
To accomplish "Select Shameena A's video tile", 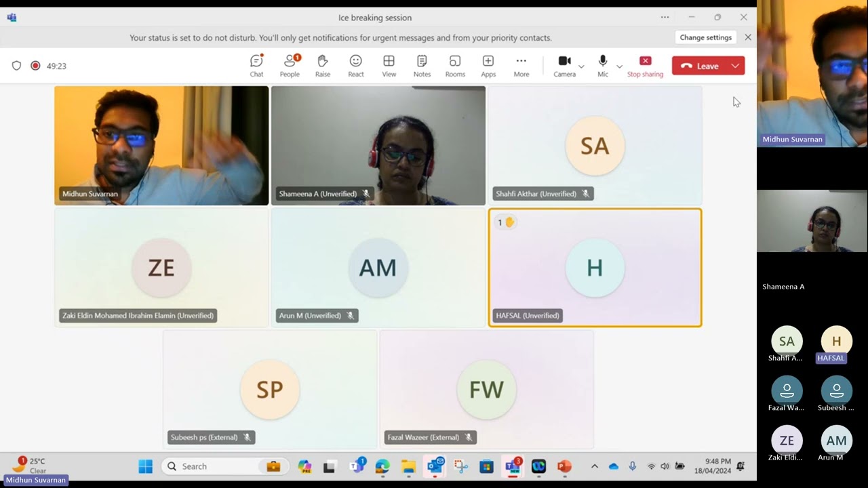I will pyautogui.click(x=378, y=145).
